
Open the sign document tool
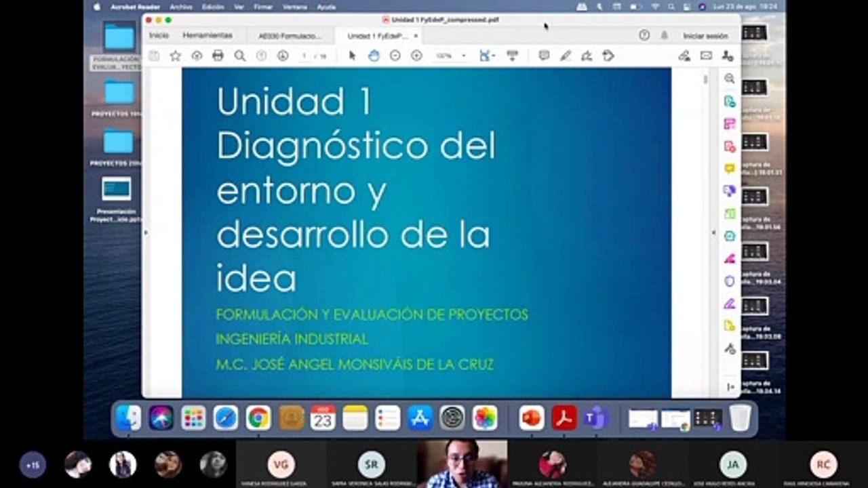click(587, 56)
